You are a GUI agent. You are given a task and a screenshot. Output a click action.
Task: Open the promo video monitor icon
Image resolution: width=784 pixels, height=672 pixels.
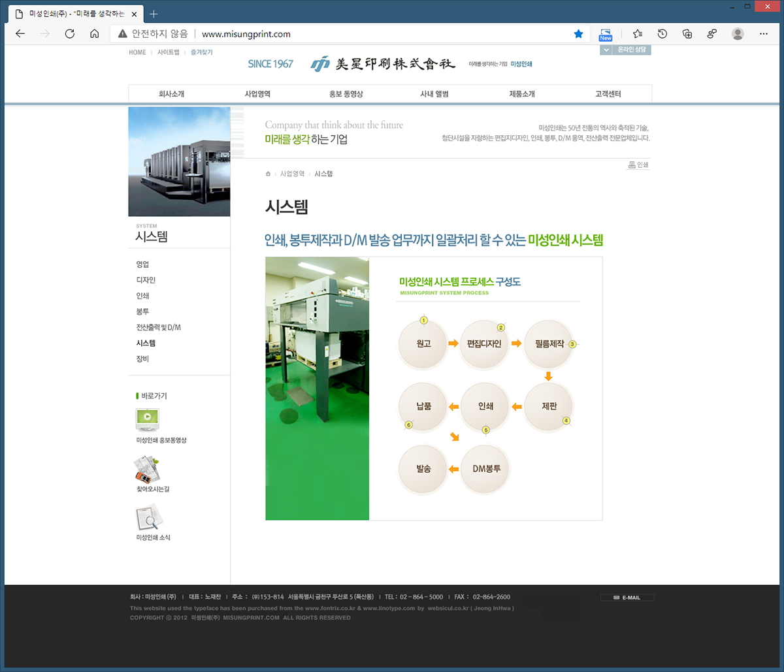tap(147, 419)
